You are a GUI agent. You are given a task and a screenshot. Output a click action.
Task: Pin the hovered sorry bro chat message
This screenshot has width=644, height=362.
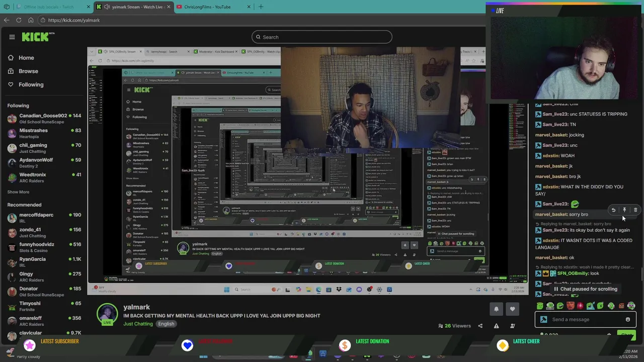click(624, 210)
